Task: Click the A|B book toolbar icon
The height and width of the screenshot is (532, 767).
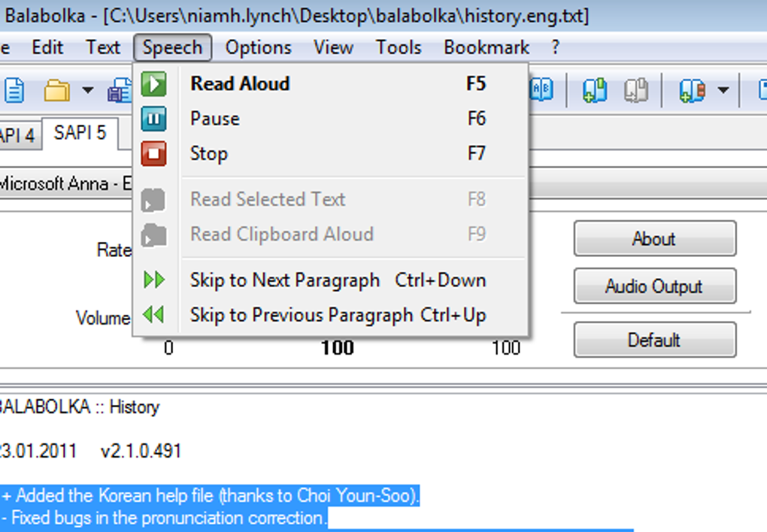Action: (541, 90)
